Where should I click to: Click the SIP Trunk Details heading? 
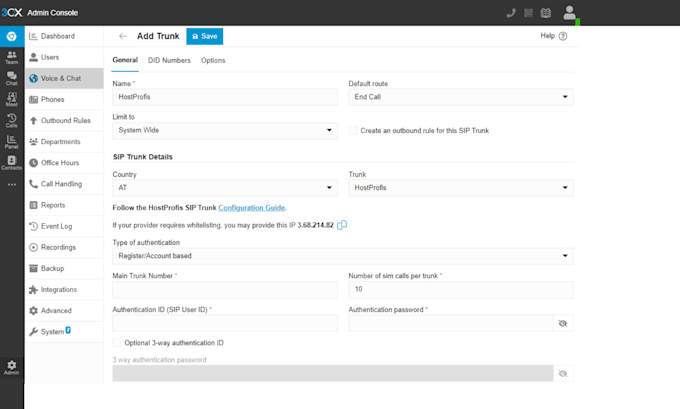pos(143,157)
